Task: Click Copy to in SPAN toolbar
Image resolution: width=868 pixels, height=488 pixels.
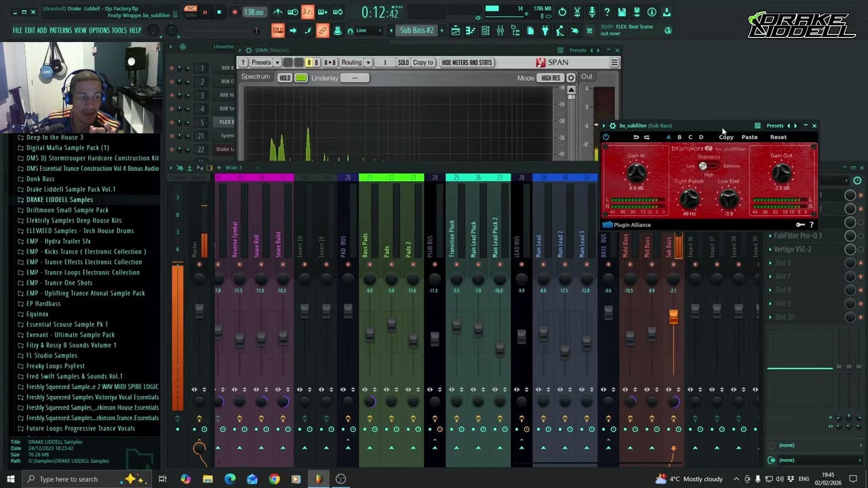Action: [423, 62]
